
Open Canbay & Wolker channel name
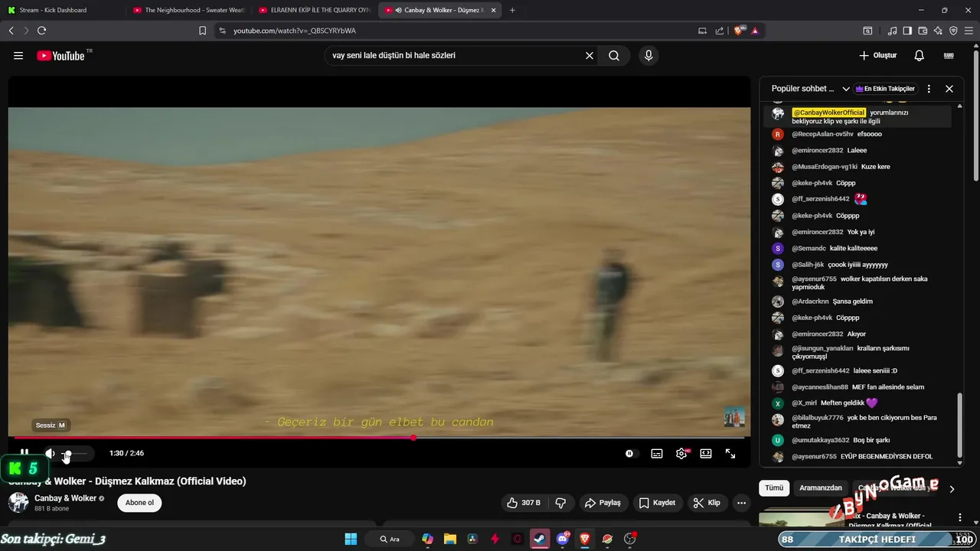[65, 498]
